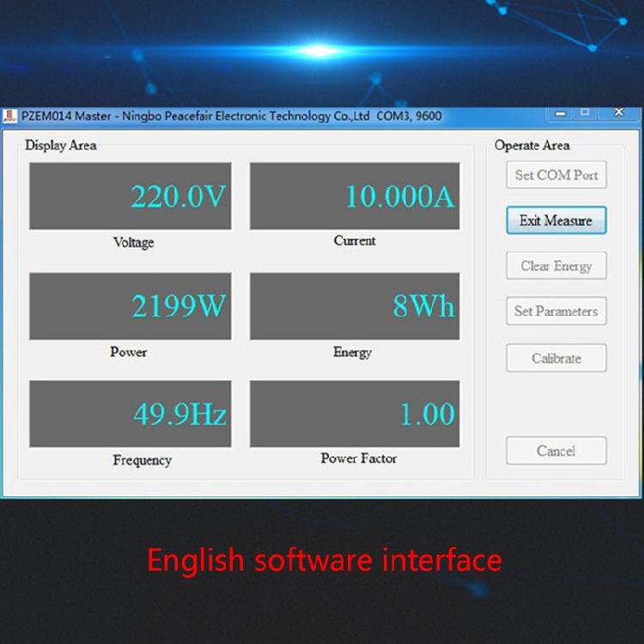Click the PZEM014 app icon in title bar
Viewport: 644px width, 644px height.
click(x=9, y=116)
